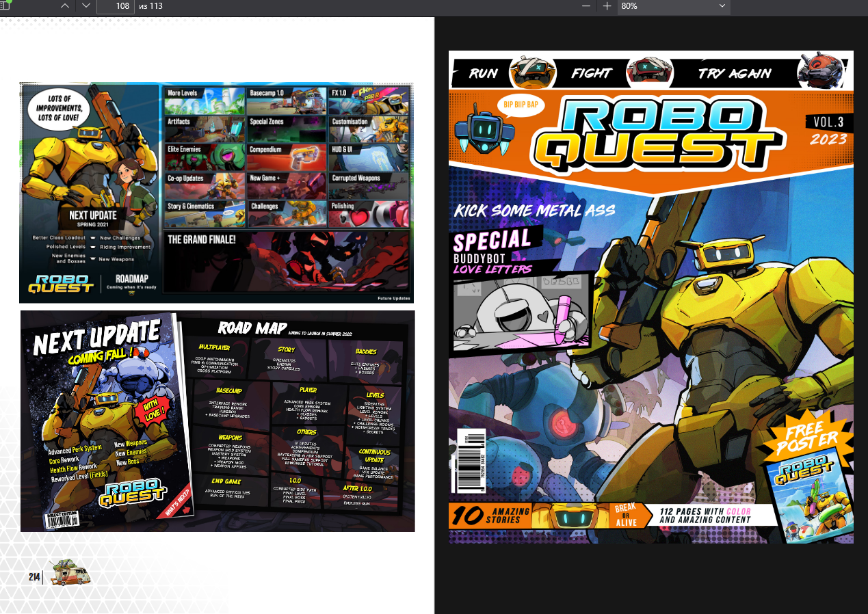Click the 'FIGHT' banner text on cover
The image size is (868, 614).
coord(591,73)
